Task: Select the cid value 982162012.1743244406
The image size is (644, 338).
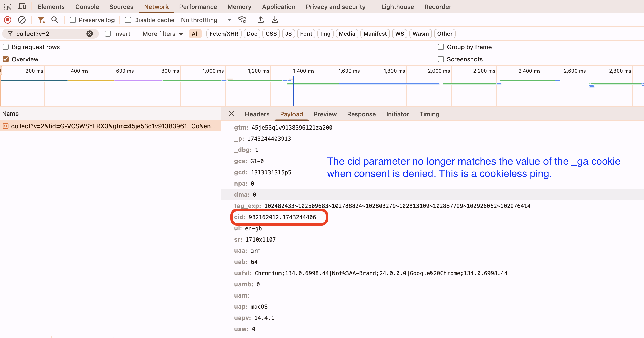Action: tap(282, 217)
